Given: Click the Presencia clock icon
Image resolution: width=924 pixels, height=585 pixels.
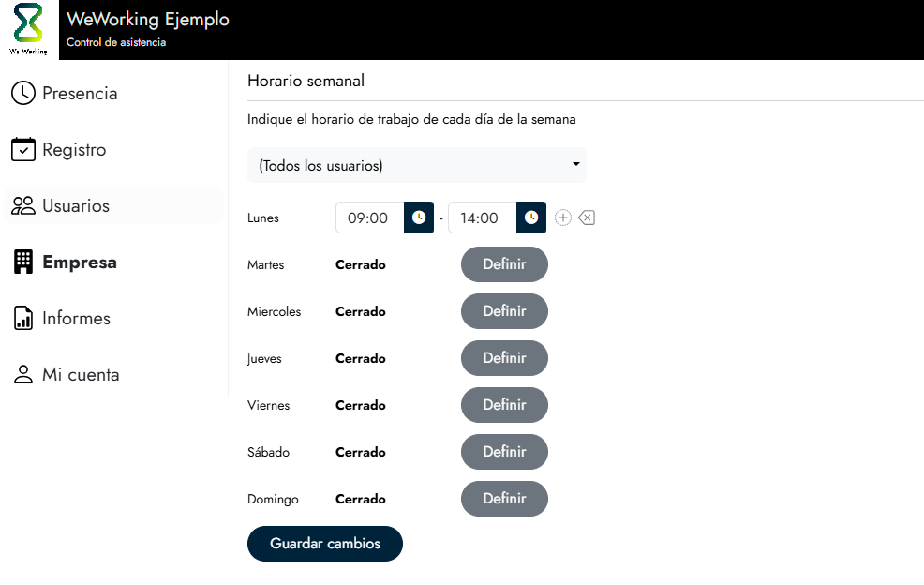Looking at the screenshot, I should pyautogui.click(x=22, y=94).
